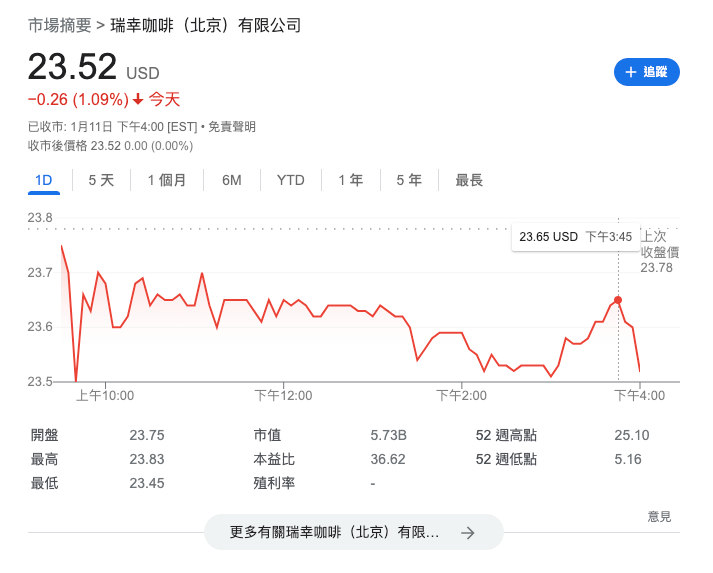Viewport: 713px width, 573px height.
Task: Click the 52 週低點 value 5.16
Action: pyautogui.click(x=628, y=459)
